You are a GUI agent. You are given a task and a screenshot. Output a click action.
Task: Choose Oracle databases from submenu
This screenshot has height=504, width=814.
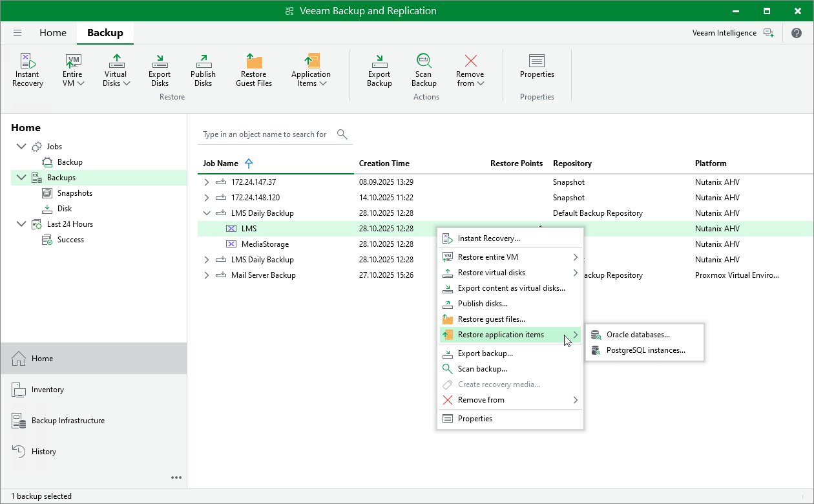point(638,335)
